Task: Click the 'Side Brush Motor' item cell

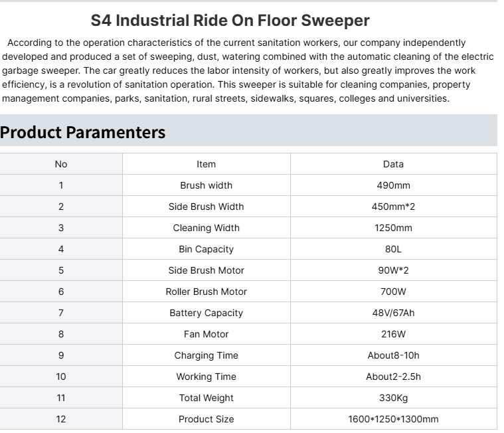Action: tap(207, 270)
